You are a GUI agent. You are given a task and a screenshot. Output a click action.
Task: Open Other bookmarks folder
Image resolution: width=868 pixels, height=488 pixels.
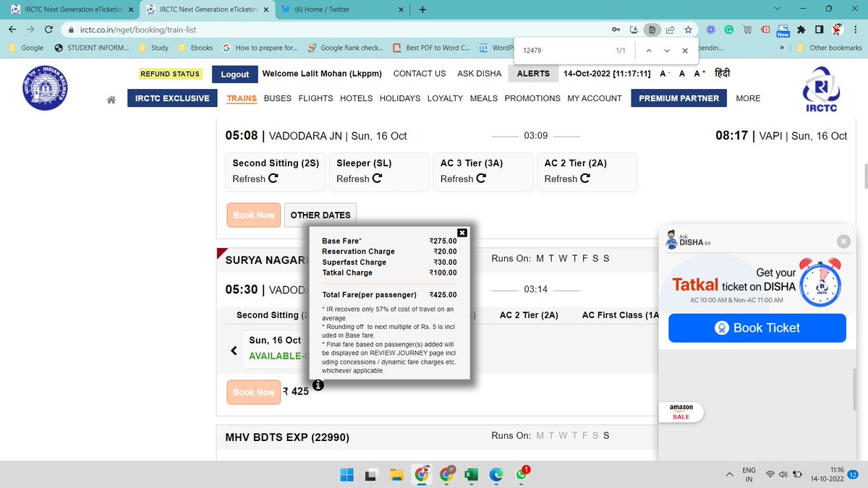[x=829, y=48]
